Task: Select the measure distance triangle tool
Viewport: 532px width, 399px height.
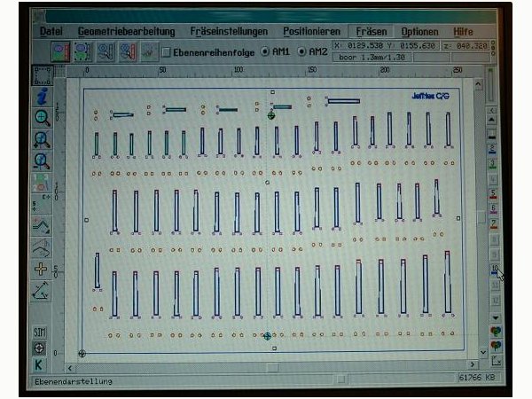Action: click(41, 289)
